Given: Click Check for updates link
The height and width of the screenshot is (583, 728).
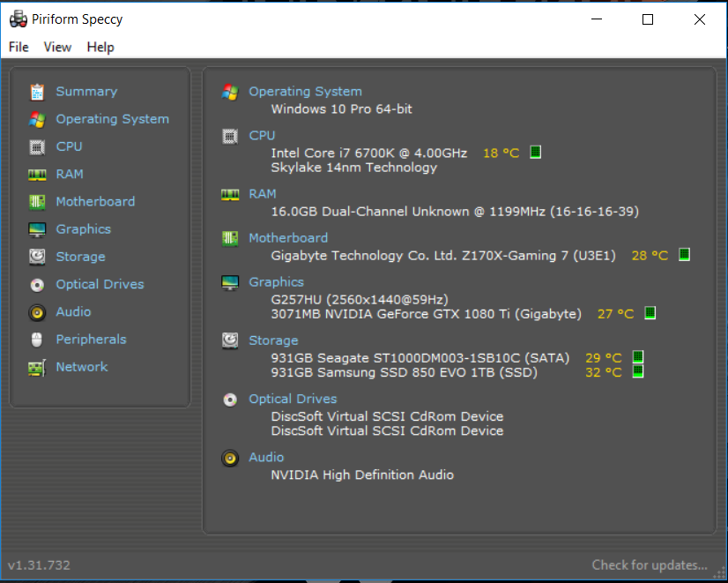Looking at the screenshot, I should point(650,564).
